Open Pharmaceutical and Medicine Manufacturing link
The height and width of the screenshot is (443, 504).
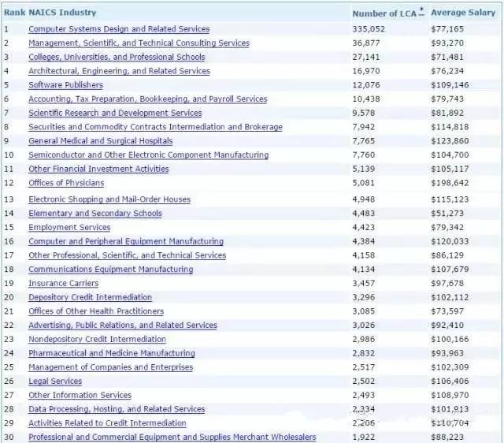(x=112, y=353)
